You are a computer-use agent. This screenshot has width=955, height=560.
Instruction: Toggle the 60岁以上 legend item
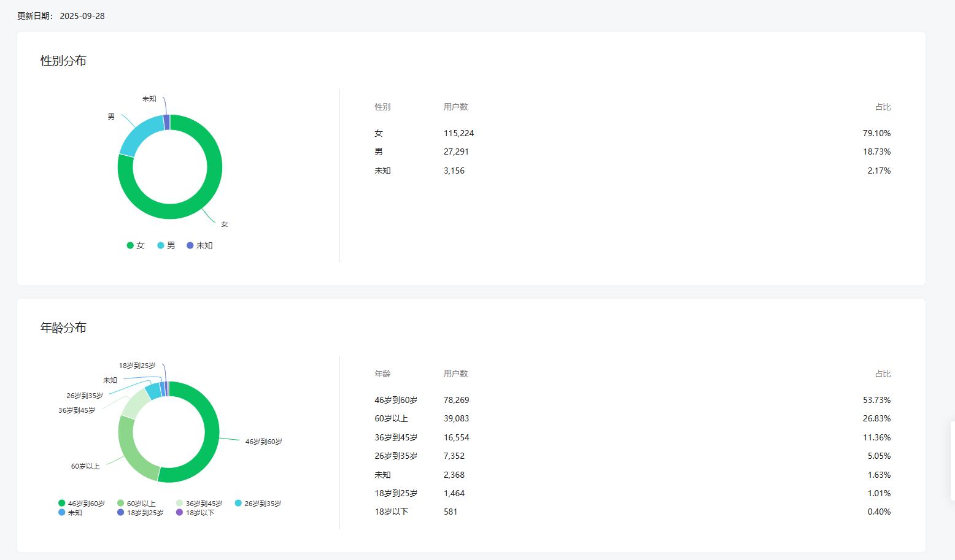coord(136,504)
